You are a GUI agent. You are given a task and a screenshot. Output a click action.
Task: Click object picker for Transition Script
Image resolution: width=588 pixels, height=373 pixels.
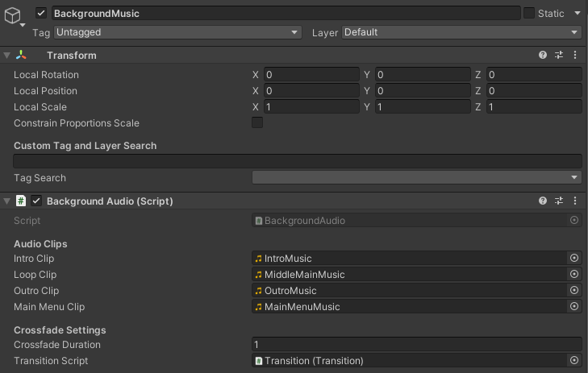click(574, 361)
